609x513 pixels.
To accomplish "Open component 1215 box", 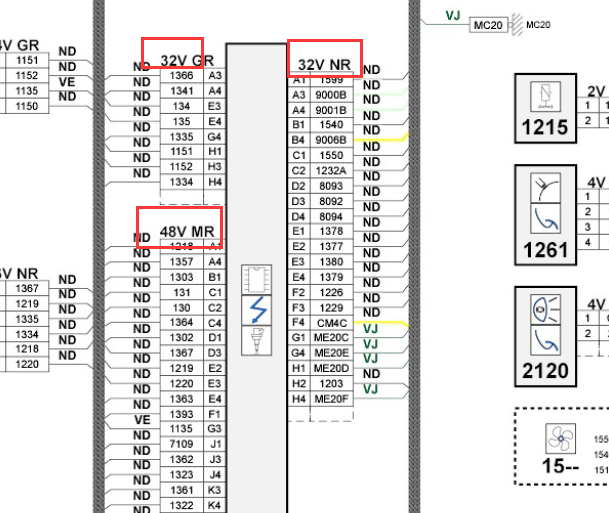I will coord(545,108).
